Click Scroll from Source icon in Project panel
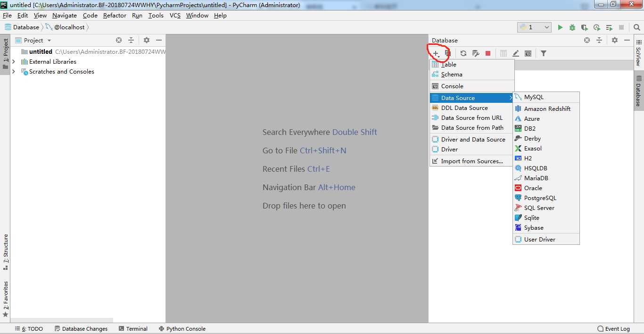Image resolution: width=644 pixels, height=334 pixels. pos(119,40)
